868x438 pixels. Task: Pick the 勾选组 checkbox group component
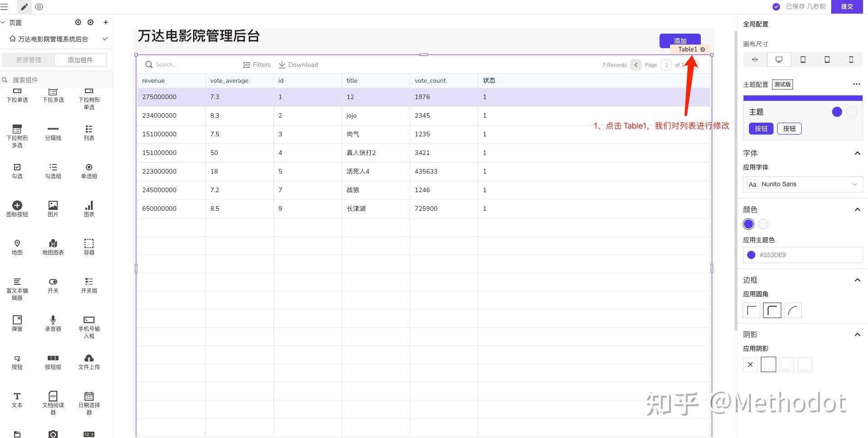[x=53, y=171]
